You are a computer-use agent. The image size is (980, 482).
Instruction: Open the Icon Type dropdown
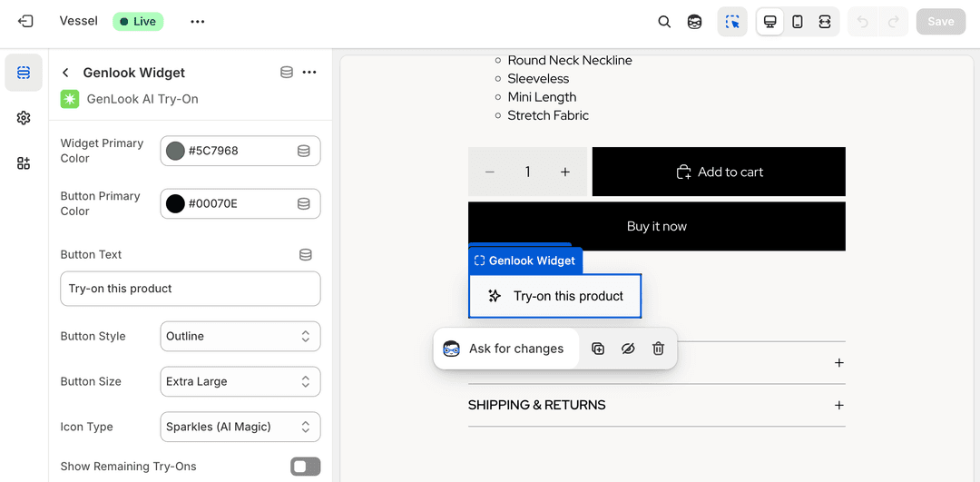(240, 427)
